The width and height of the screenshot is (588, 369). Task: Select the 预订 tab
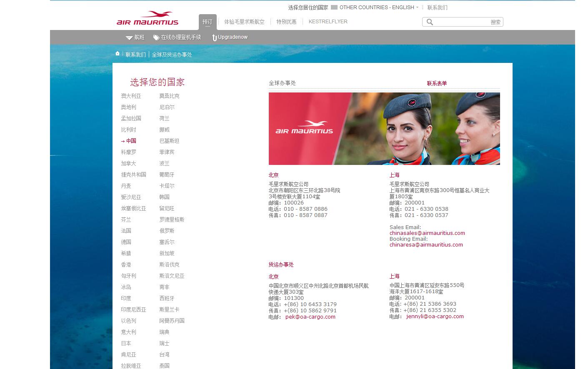tap(208, 22)
